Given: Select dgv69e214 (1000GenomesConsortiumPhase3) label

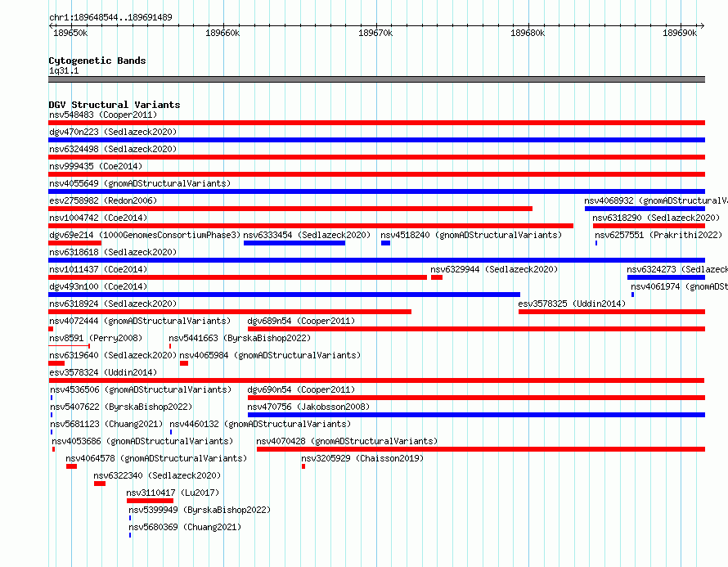Looking at the screenshot, I should [x=145, y=235].
